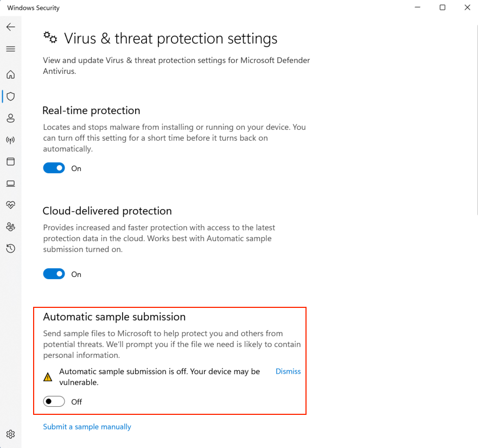The height and width of the screenshot is (448, 478).
Task: Click the Submit a sample manually link
Action: [x=87, y=427]
